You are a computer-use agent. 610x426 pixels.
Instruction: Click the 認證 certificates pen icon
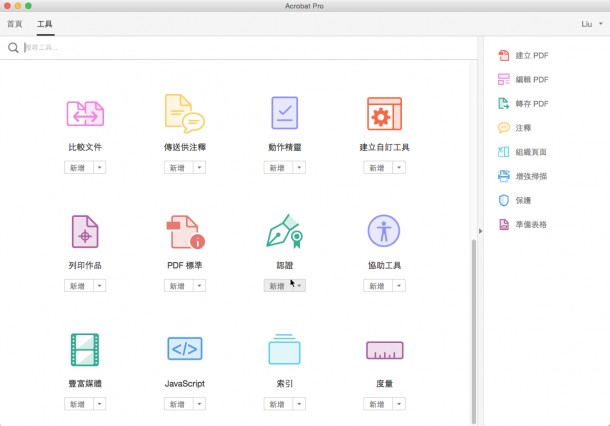(284, 232)
